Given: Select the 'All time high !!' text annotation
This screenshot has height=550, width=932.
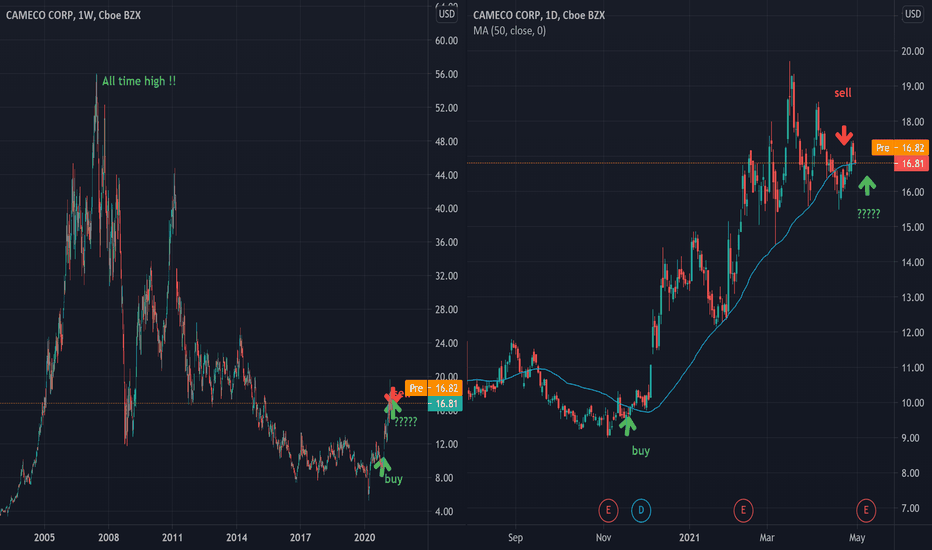Looking at the screenshot, I should 139,81.
